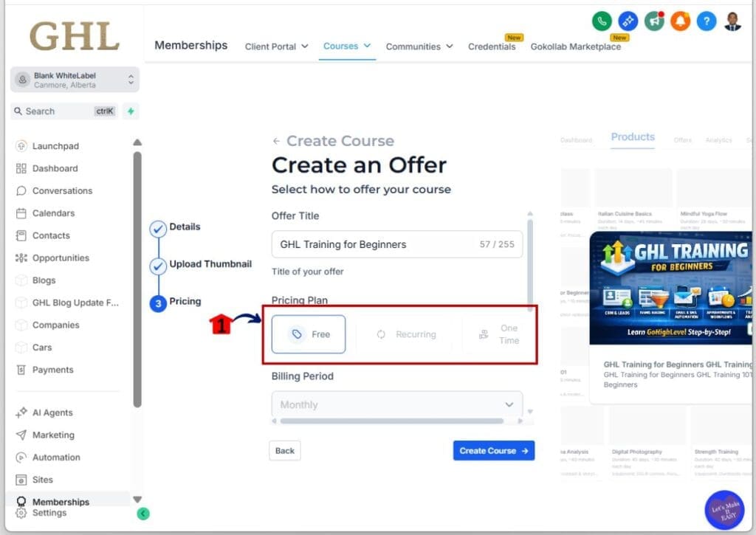The height and width of the screenshot is (535, 756).
Task: Choose the One Time pricing option
Action: (x=499, y=334)
